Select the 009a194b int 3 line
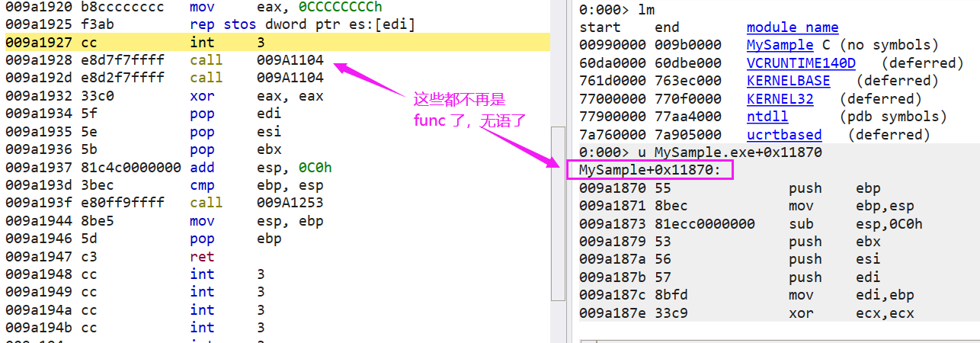Image resolution: width=980 pixels, height=343 pixels. click(277, 328)
